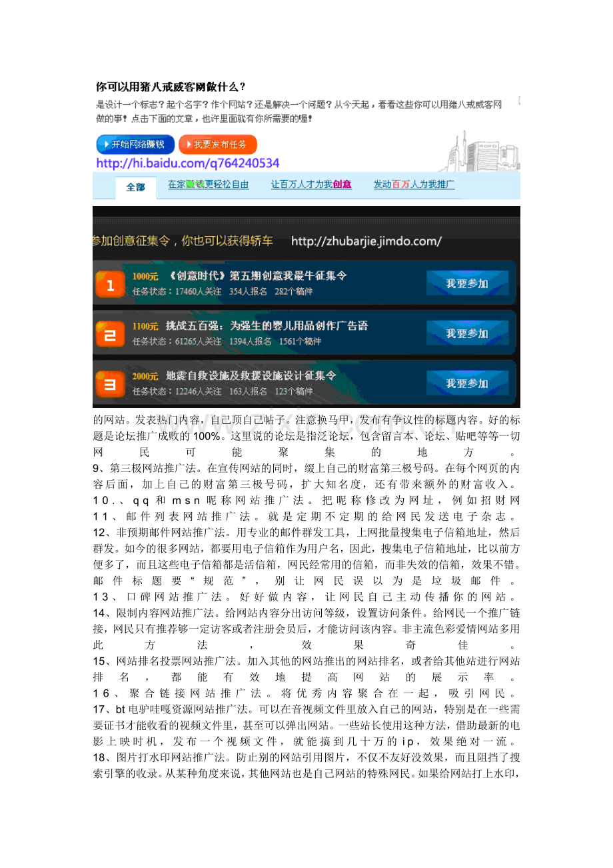This screenshot has width=613, height=868.
Task: Click paragraph 12、非预期邮件网站推广法
Action: point(306,557)
